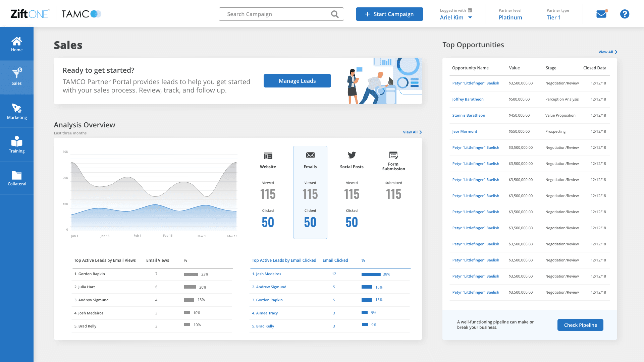Click the Manage Leads button

297,81
